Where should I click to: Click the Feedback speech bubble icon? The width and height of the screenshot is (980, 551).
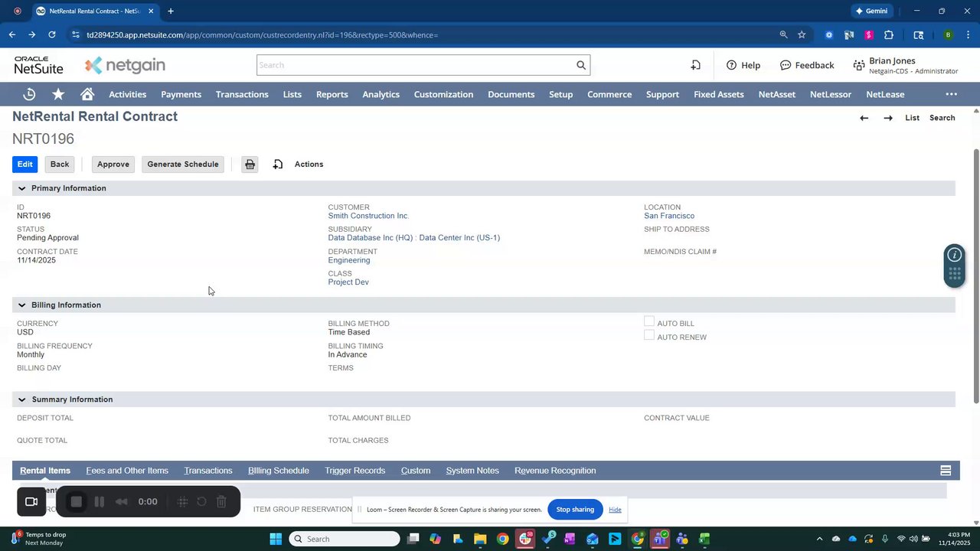pyautogui.click(x=786, y=65)
